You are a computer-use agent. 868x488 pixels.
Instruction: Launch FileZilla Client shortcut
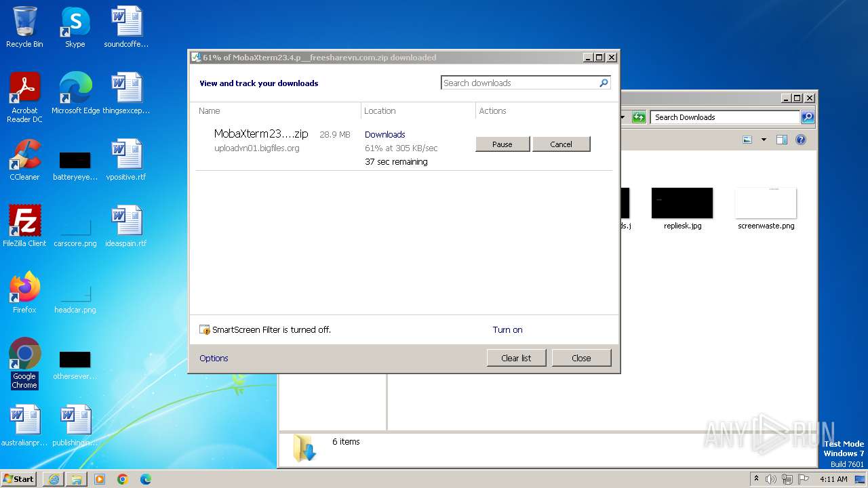pos(24,226)
